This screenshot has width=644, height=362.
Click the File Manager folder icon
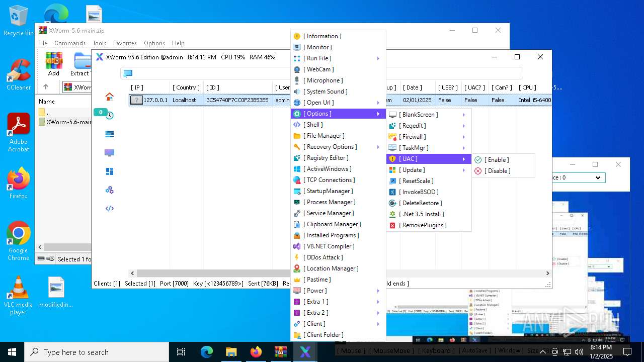point(297,136)
